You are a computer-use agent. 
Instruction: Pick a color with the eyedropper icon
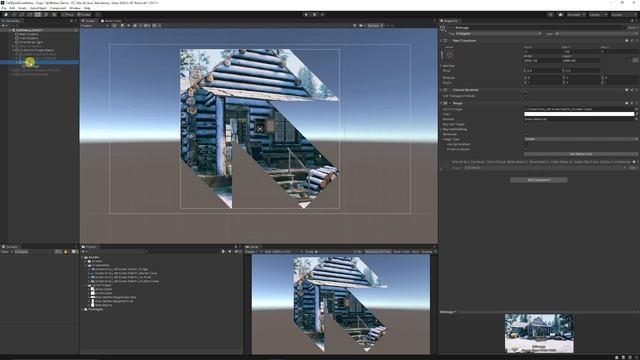(636, 114)
